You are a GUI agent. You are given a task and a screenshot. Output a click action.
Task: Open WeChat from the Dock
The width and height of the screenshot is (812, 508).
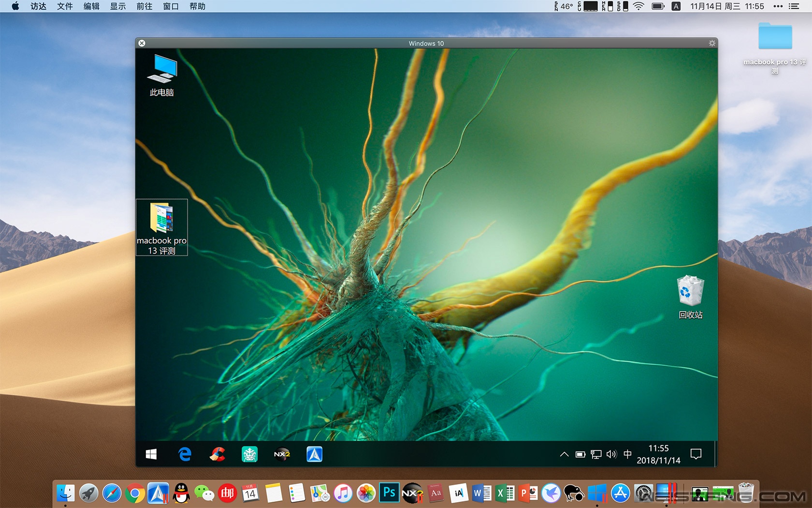(x=204, y=493)
